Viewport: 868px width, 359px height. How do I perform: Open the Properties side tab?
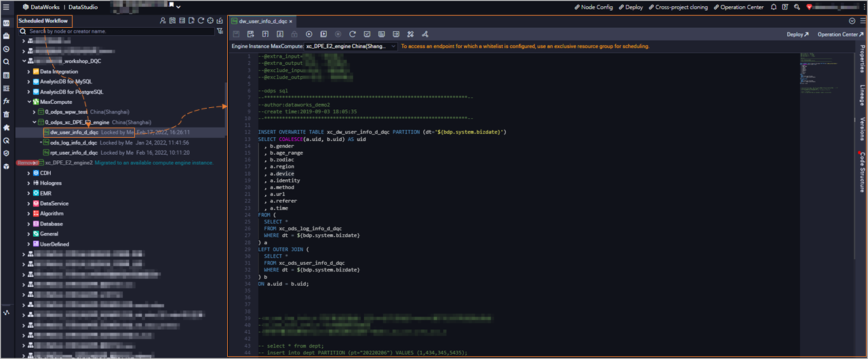pos(862,59)
